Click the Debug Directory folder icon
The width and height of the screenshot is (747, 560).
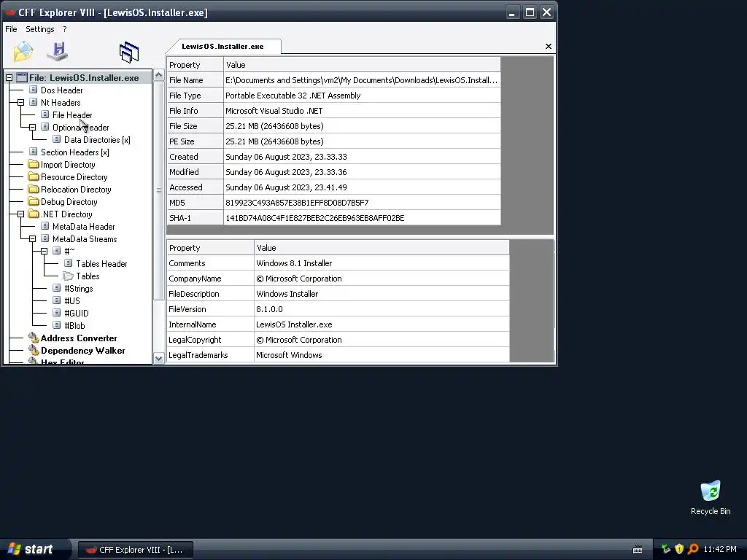click(x=33, y=201)
